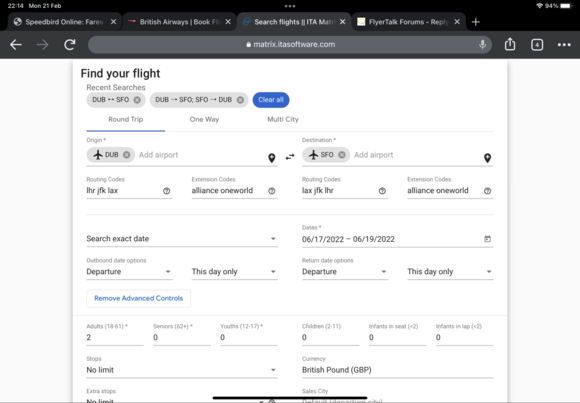
Task: Open the share sheet icon
Action: pyautogui.click(x=510, y=44)
